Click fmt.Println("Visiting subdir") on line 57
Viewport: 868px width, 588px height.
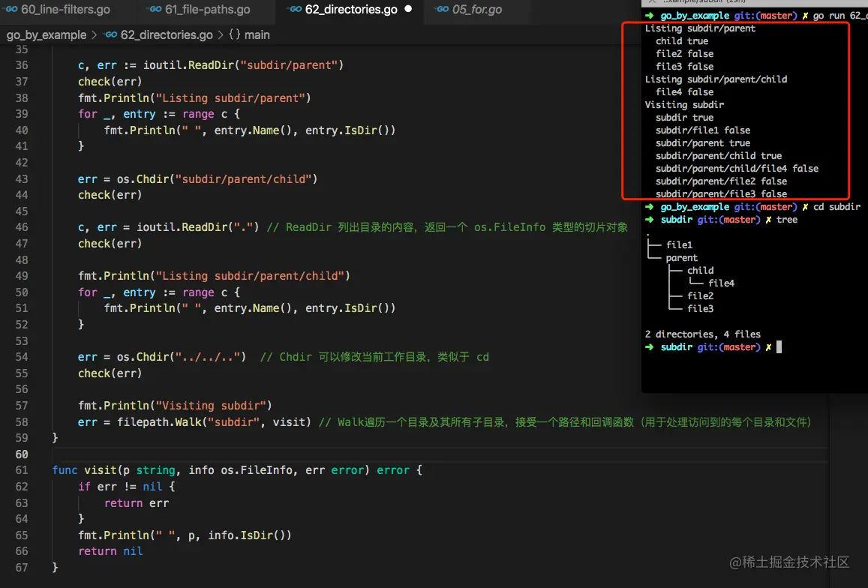(175, 405)
